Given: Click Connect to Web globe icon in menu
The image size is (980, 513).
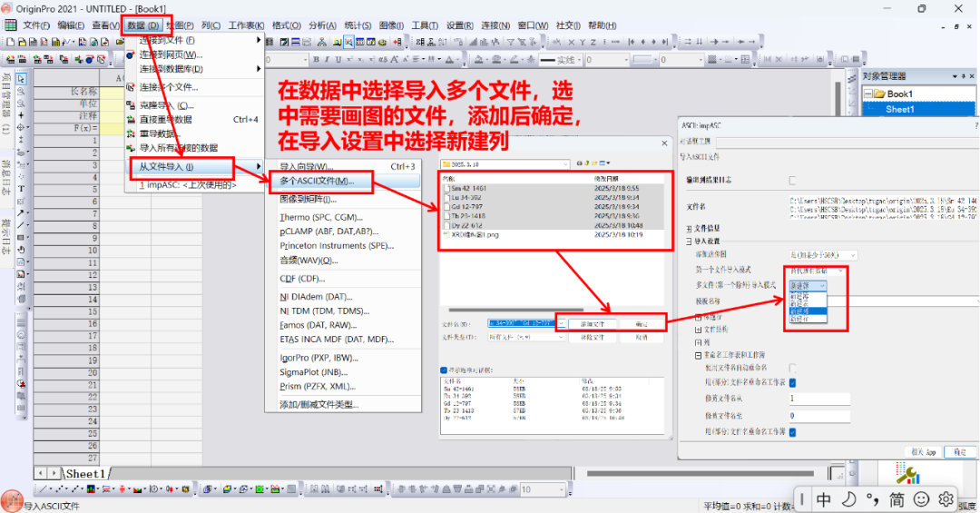Looking at the screenshot, I should (130, 55).
